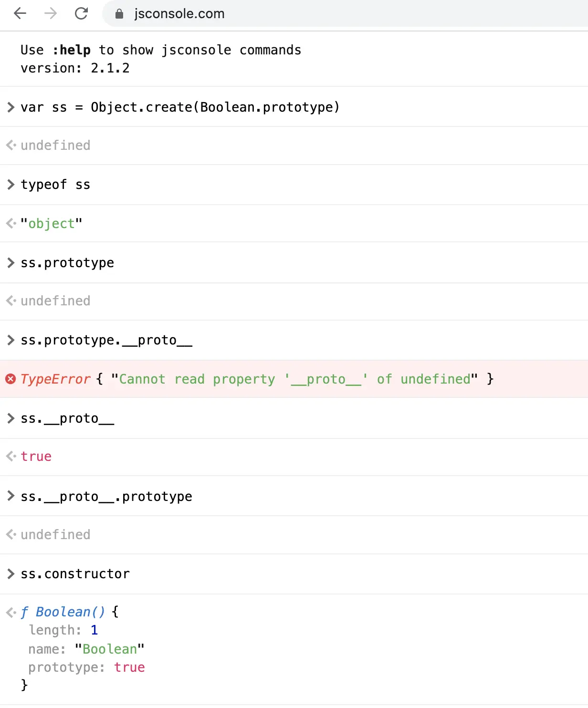Click the length: 1 property line
This screenshot has height=708, width=588.
[x=63, y=630]
